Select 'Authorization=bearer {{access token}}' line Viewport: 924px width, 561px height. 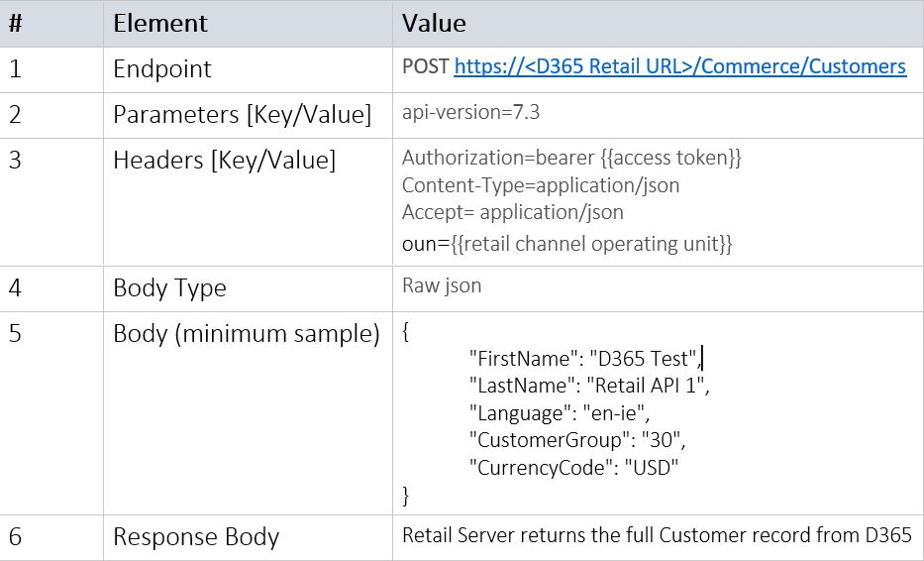pyautogui.click(x=571, y=158)
